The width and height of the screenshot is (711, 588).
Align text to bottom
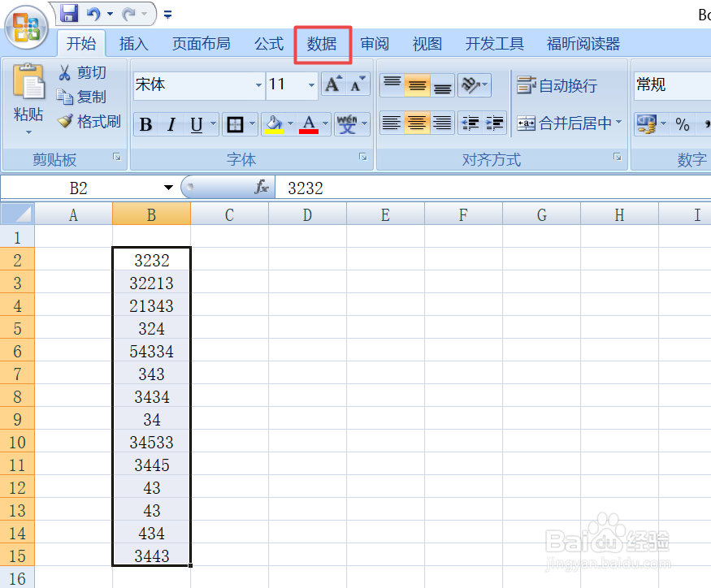point(442,84)
